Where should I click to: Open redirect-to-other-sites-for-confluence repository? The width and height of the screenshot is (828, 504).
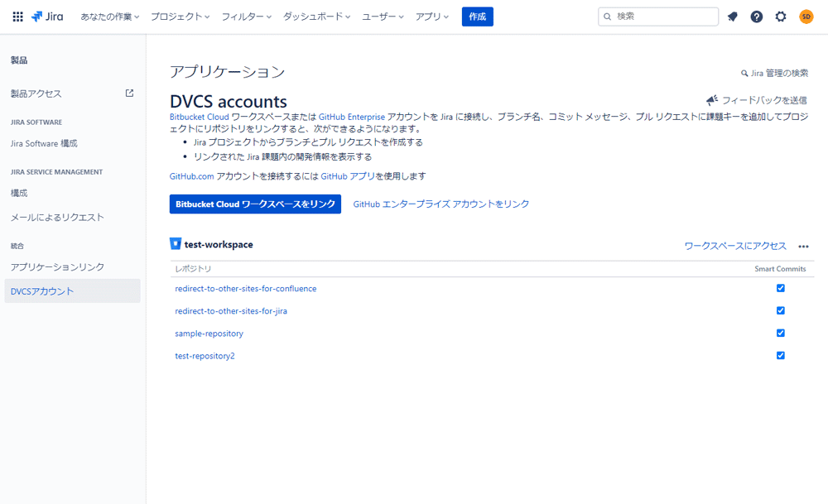tap(246, 289)
